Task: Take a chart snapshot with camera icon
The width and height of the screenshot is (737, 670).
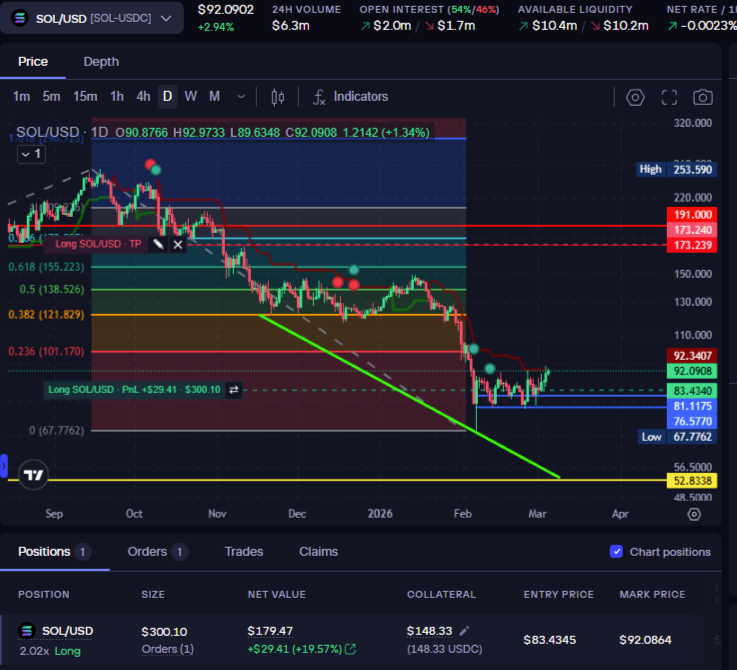Action: 703,97
